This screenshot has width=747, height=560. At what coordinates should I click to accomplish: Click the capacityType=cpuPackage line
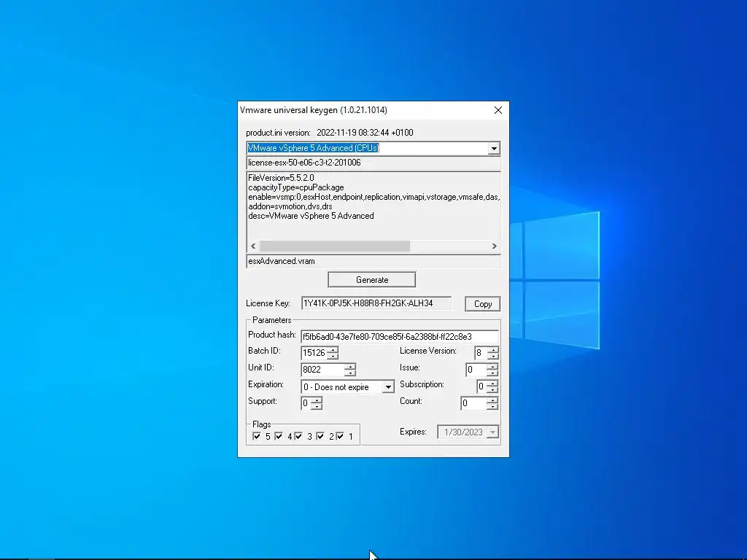pos(296,187)
